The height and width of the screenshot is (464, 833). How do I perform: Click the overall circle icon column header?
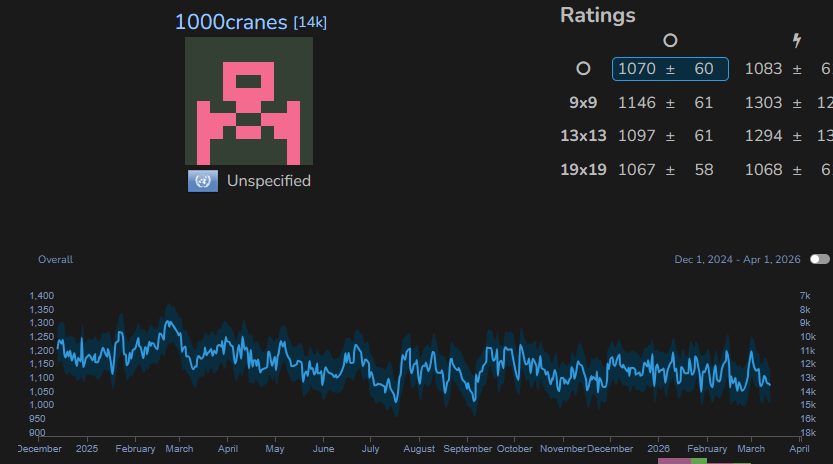point(670,40)
